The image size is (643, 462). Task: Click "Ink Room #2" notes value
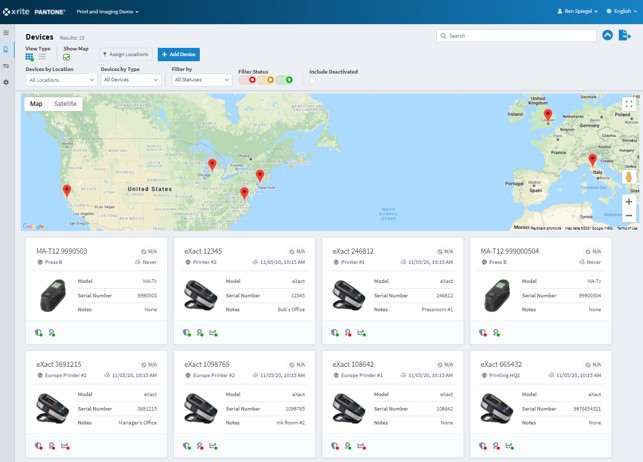(x=290, y=423)
